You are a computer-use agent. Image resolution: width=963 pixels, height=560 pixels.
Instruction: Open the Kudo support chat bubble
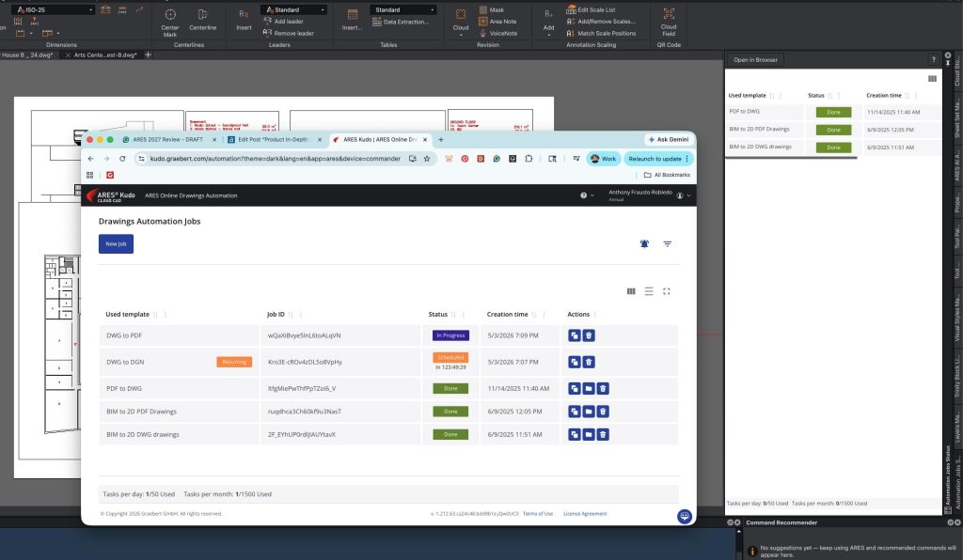pos(685,517)
